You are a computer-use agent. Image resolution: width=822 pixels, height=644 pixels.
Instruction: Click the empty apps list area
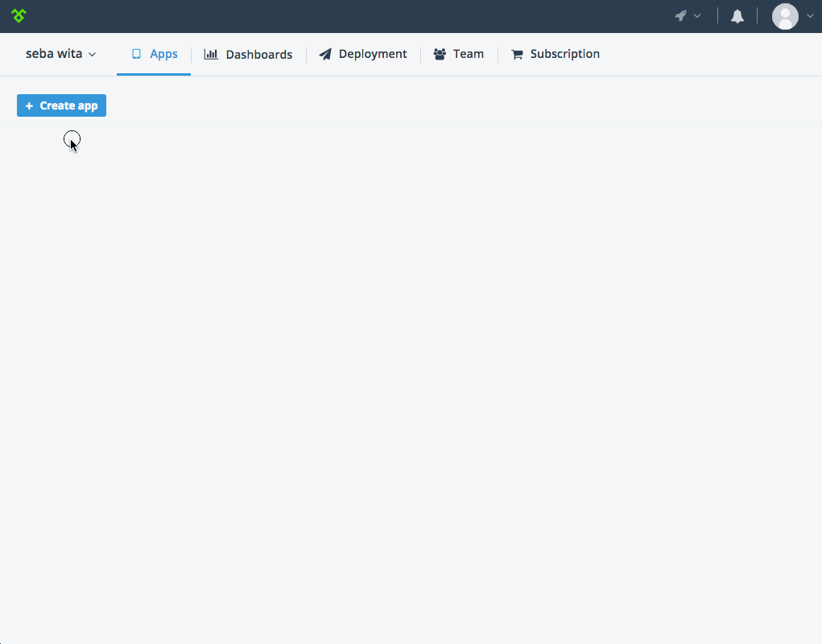(411, 362)
